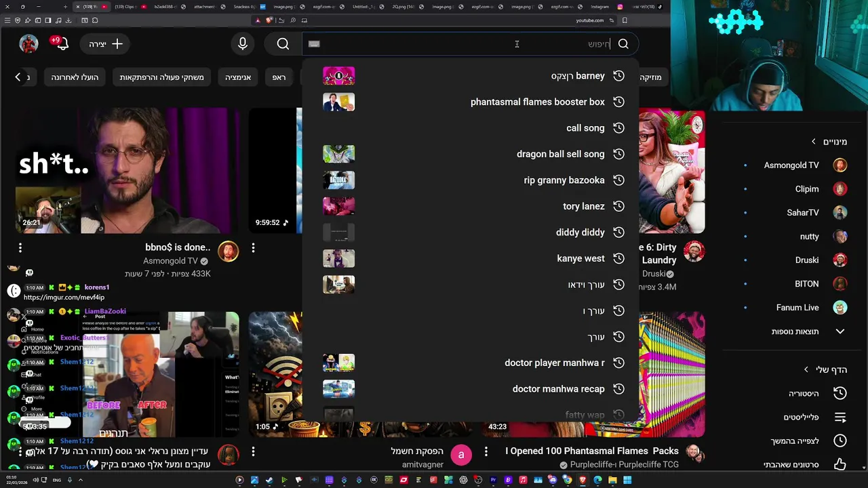Click the history clock icon beside 'kanye west'

618,258
